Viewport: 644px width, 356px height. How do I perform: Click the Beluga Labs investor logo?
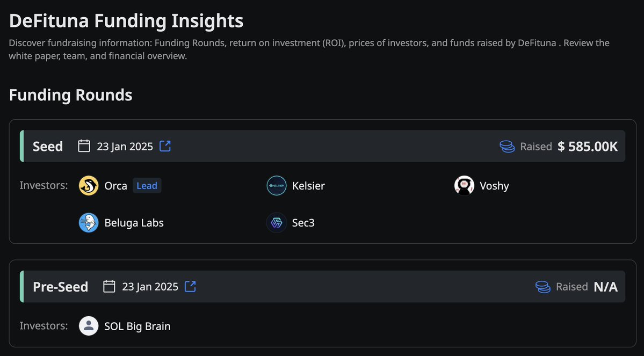pos(89,222)
